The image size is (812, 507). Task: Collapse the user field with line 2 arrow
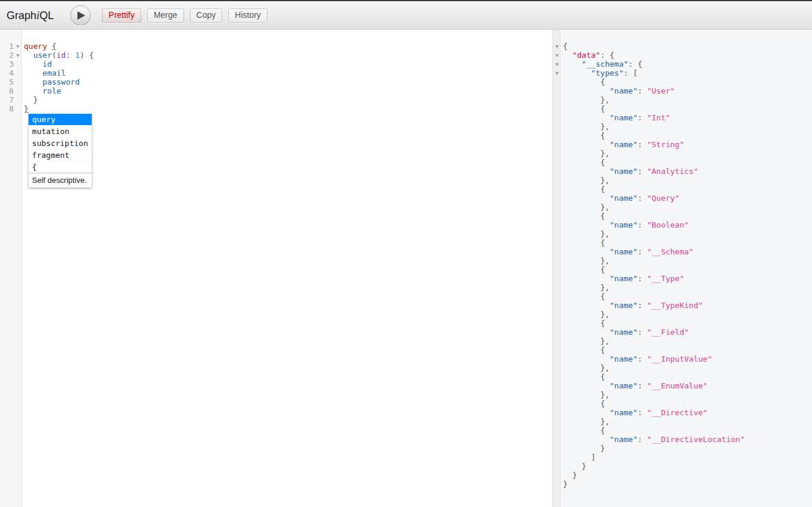pyautogui.click(x=18, y=55)
